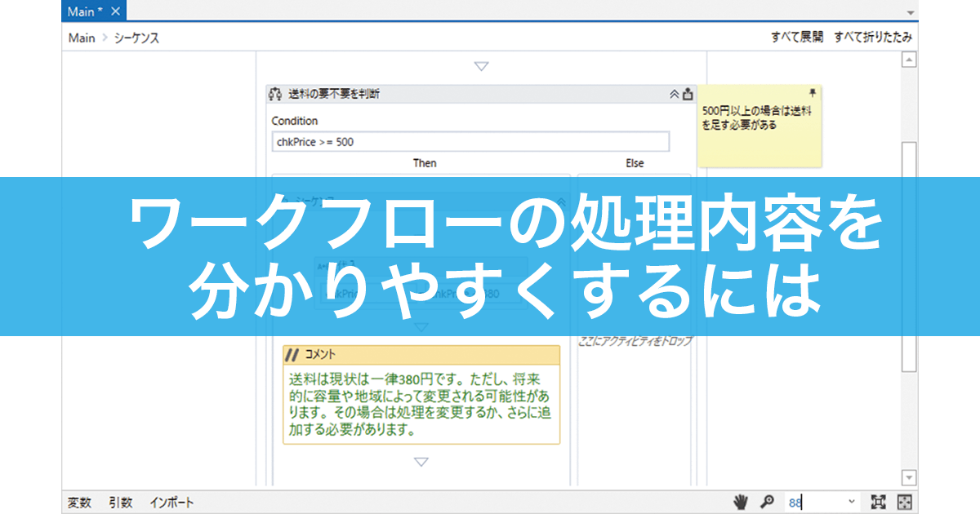Image resolution: width=980 pixels, height=514 pixels.
Task: Click the vertical scrollbar down arrow
Action: click(909, 477)
